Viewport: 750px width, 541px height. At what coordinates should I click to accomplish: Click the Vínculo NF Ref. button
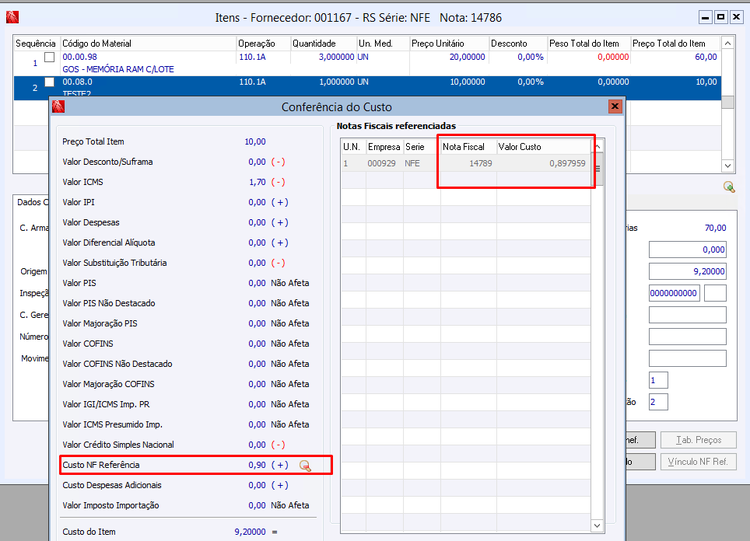[699, 462]
